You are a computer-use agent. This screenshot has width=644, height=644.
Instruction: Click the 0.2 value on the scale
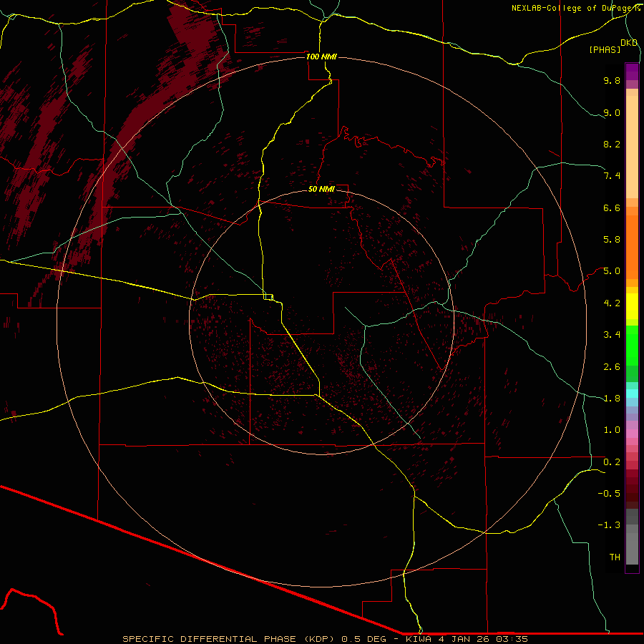coord(612,462)
